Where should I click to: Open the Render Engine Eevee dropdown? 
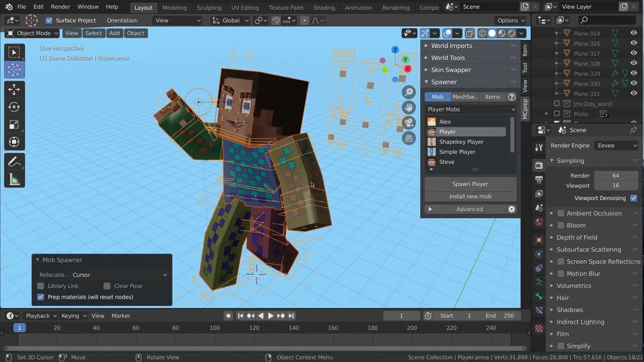(617, 145)
